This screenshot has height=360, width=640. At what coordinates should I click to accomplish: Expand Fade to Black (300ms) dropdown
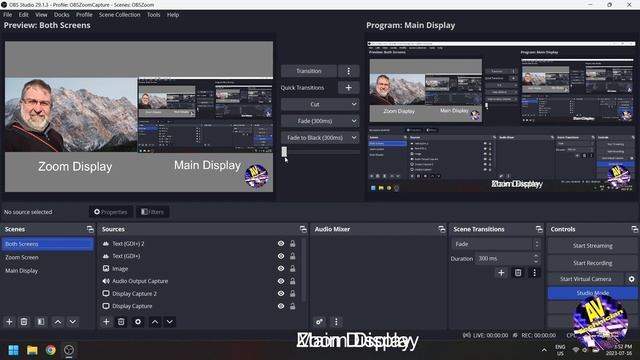(320, 138)
